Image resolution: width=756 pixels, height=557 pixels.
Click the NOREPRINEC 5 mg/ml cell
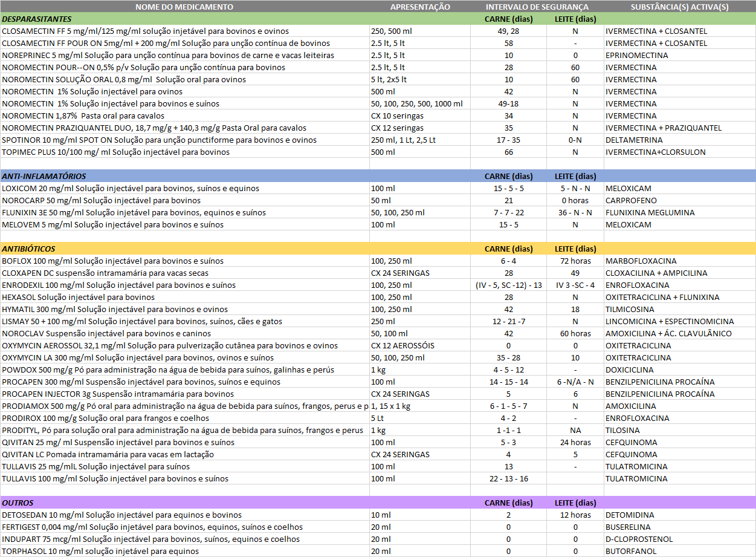coord(184,55)
